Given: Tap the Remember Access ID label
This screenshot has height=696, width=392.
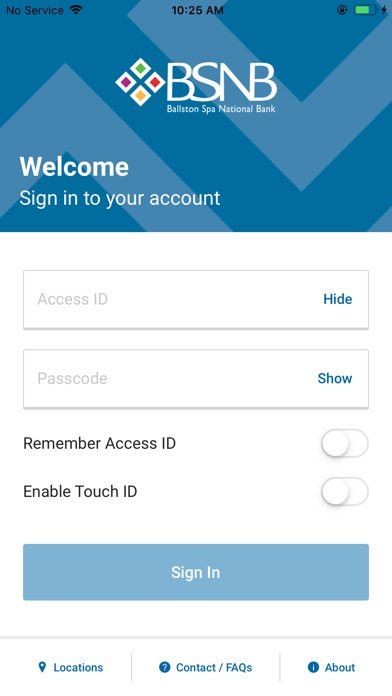Looking at the screenshot, I should click(99, 443).
